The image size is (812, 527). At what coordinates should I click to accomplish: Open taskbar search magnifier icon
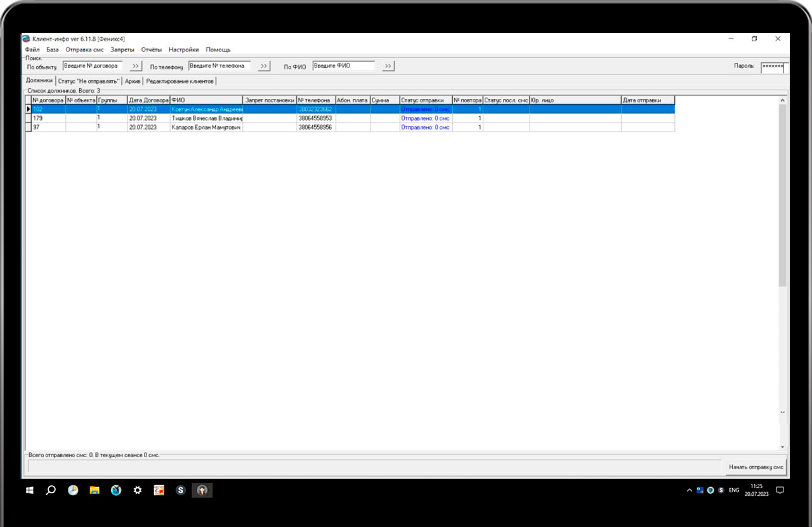(x=51, y=490)
